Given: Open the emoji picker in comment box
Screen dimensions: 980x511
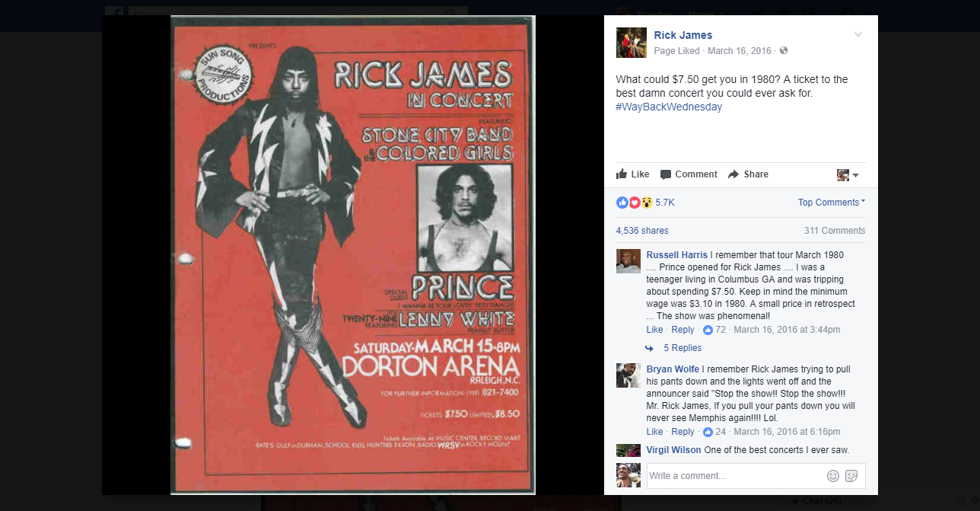Looking at the screenshot, I should (x=833, y=476).
